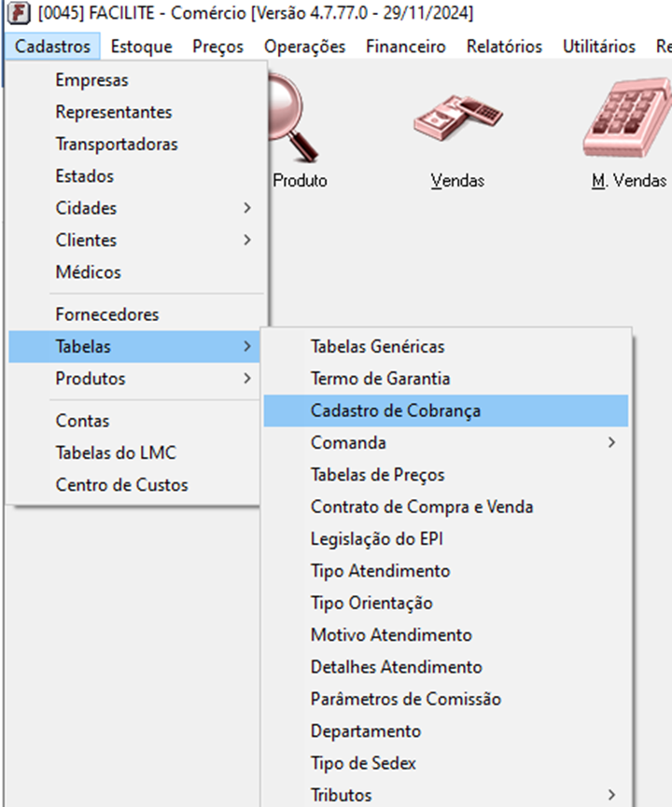Select Parâmetros de Comissão entry
672x807 pixels.
click(405, 699)
